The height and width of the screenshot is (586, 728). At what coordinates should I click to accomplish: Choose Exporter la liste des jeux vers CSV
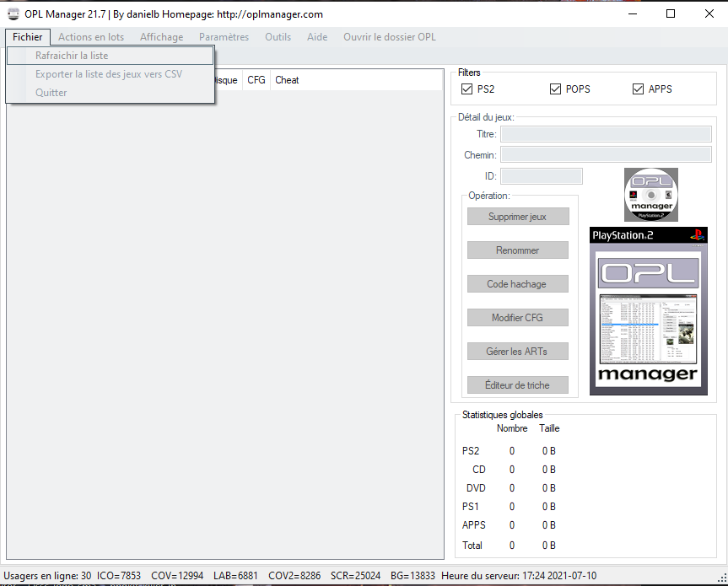(x=110, y=74)
